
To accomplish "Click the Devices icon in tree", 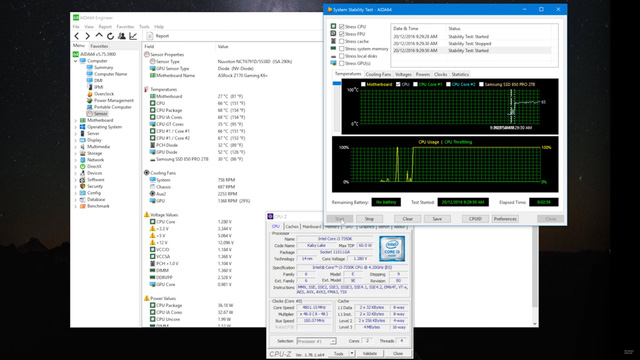I will [82, 173].
